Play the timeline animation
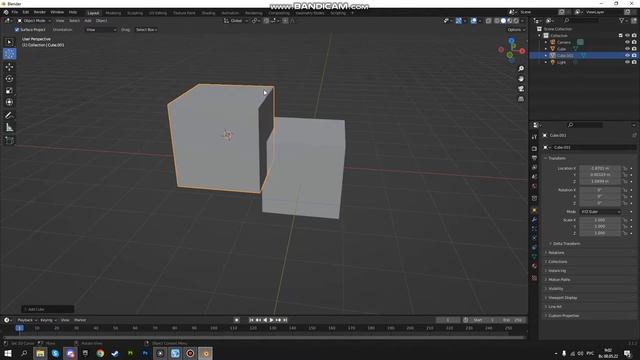This screenshot has width=640, height=360. click(271, 320)
